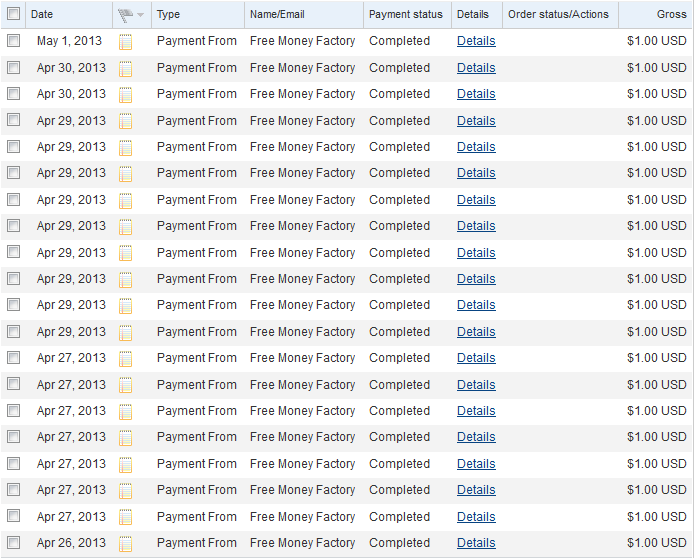Click Free Money Factory in the May 1 row

[302, 41]
